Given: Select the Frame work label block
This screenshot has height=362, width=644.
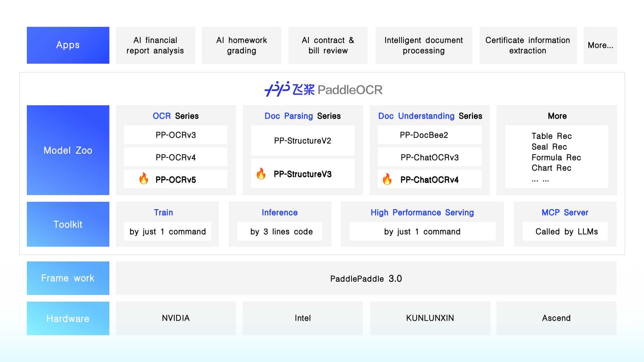Looking at the screenshot, I should point(68,278).
